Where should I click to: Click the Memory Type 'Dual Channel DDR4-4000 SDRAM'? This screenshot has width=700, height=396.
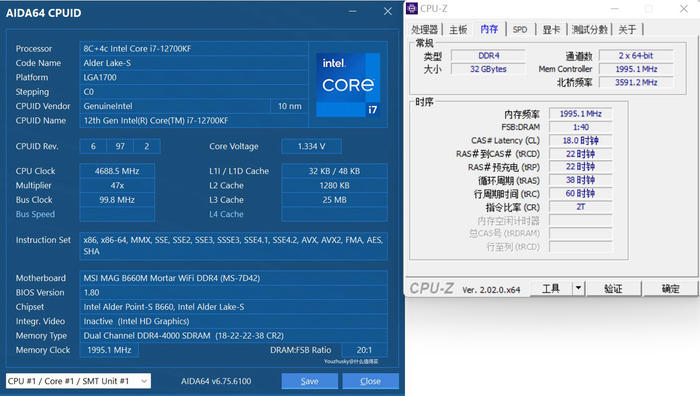[x=233, y=335]
